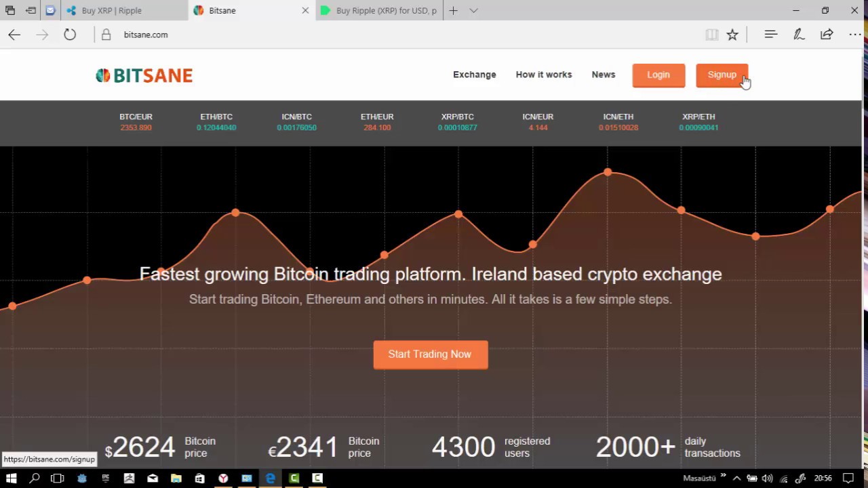Select ICN/ETH ticker pair
This screenshot has width=868, height=488.
pos(618,122)
